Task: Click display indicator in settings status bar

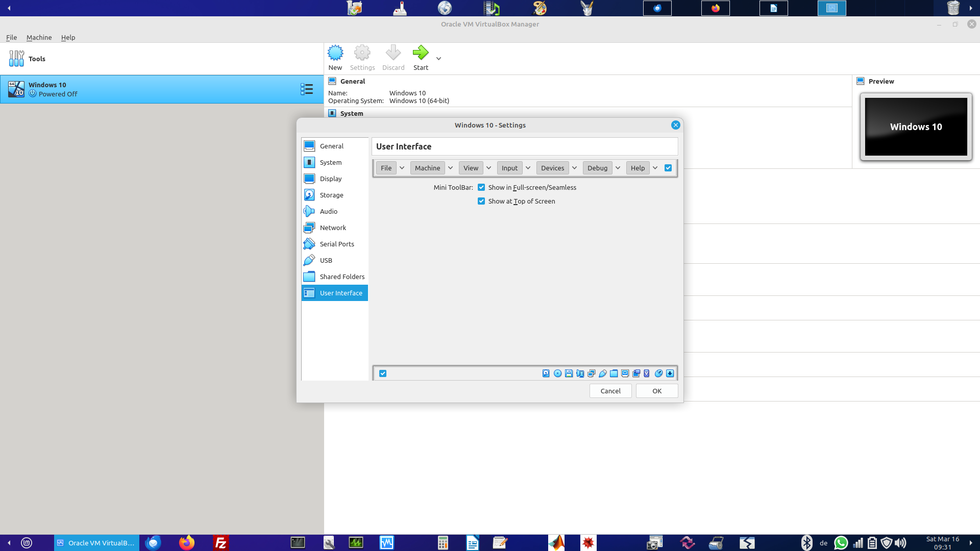Action: [625, 373]
